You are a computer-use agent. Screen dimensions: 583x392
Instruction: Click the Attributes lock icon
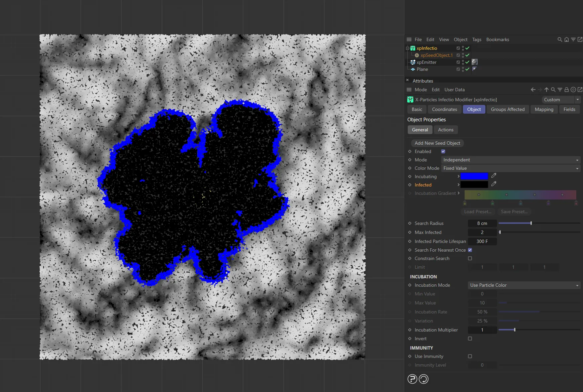click(x=566, y=90)
